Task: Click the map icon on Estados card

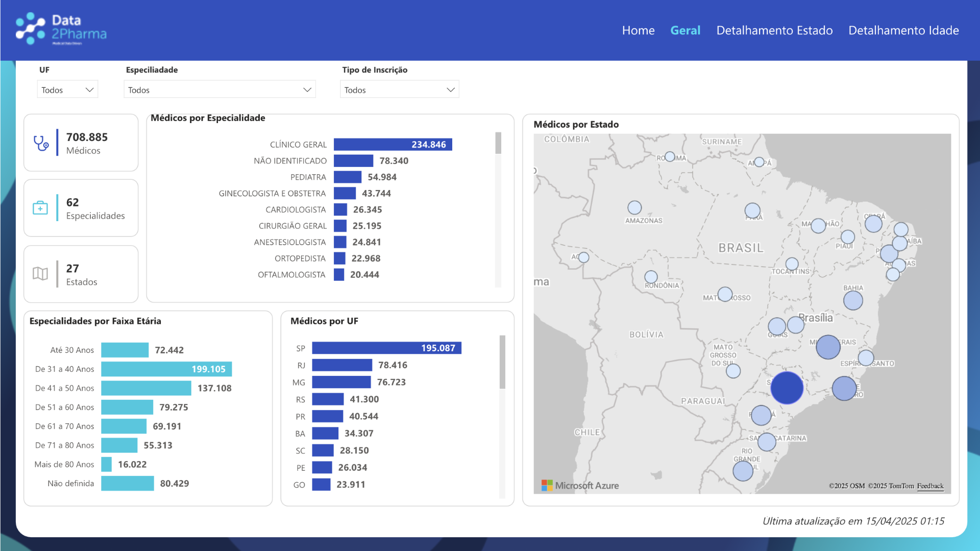Action: tap(40, 274)
